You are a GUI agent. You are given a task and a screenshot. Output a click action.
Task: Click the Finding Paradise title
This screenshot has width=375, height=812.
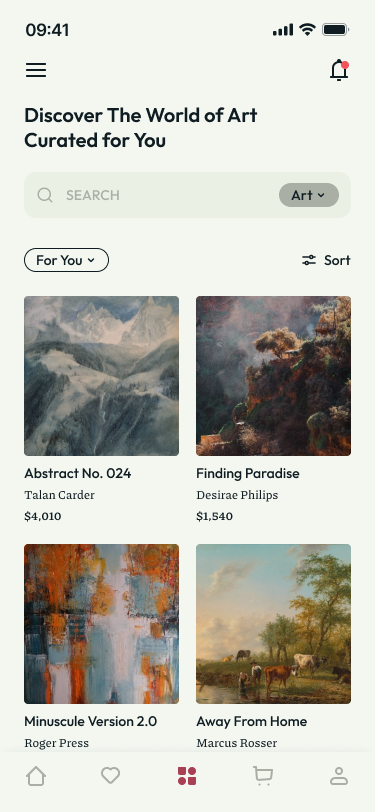248,473
